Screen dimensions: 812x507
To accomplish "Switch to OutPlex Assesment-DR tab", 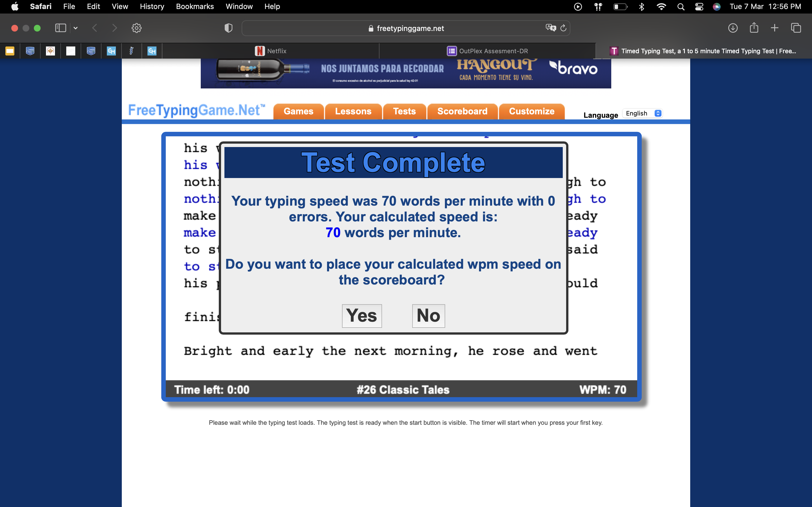I will tap(487, 51).
